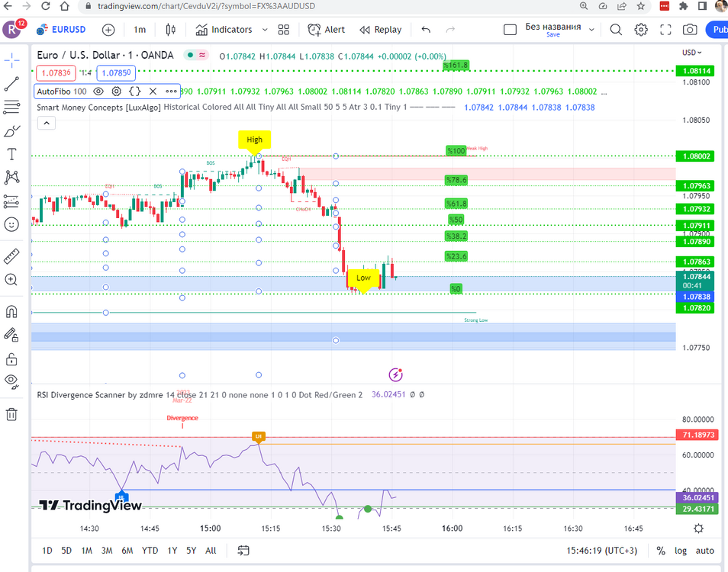Open the forecasting and measurement tools

(x=11, y=201)
